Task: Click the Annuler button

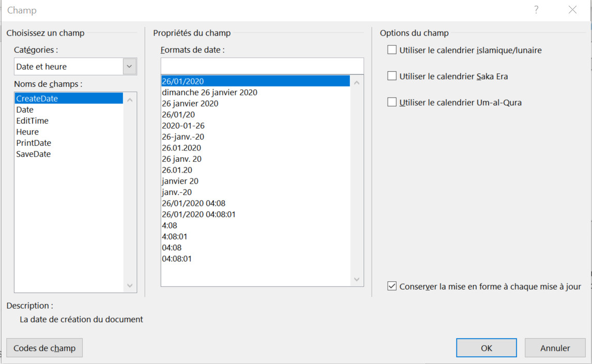Action: 555,348
